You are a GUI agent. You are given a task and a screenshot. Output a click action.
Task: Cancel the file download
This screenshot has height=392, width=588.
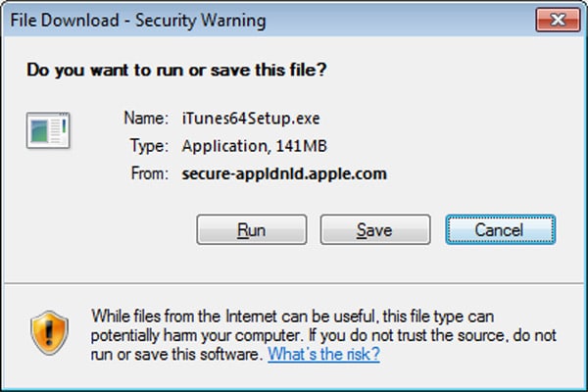[501, 230]
